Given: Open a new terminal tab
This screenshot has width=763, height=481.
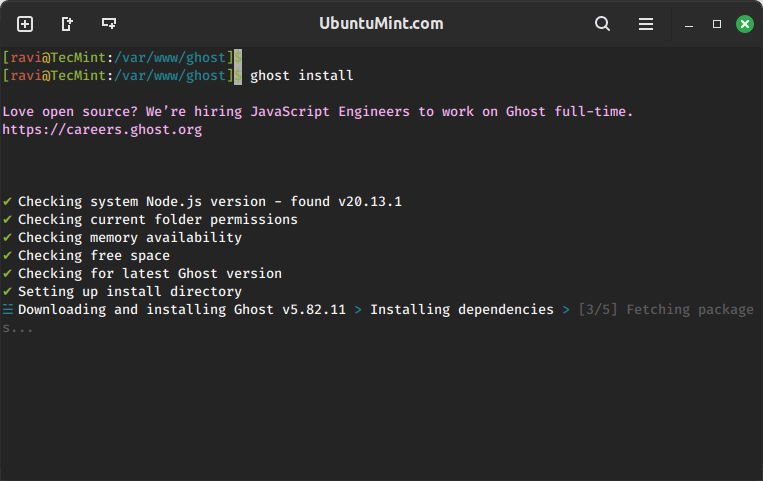Looking at the screenshot, I should pyautogui.click(x=25, y=24).
